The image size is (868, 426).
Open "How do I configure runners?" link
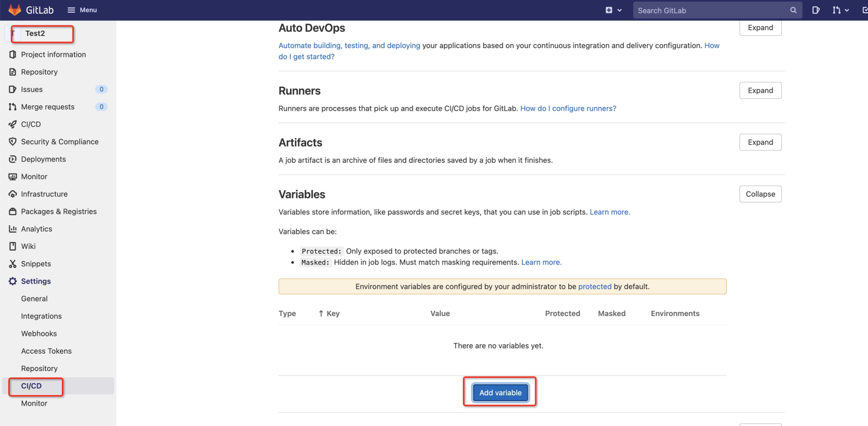tap(568, 108)
